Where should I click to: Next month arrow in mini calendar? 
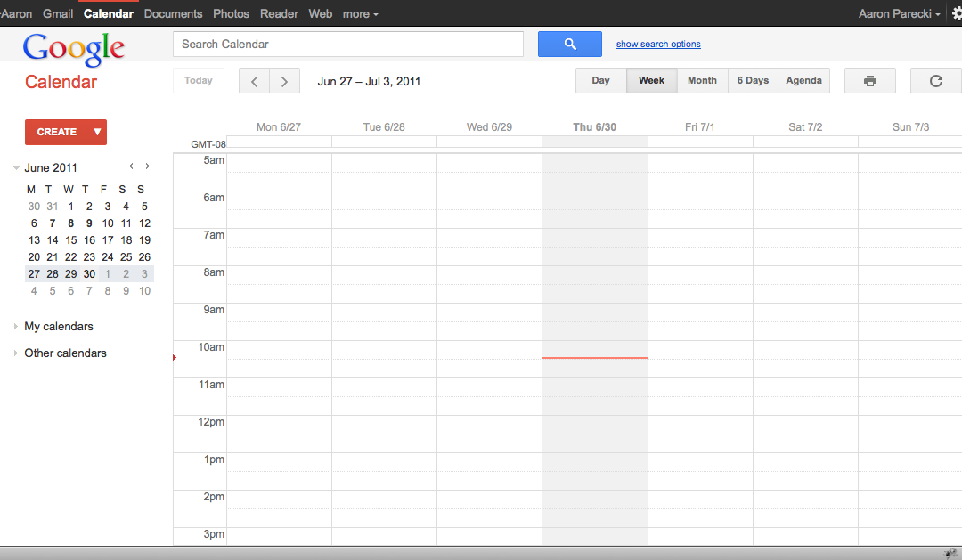tap(147, 166)
